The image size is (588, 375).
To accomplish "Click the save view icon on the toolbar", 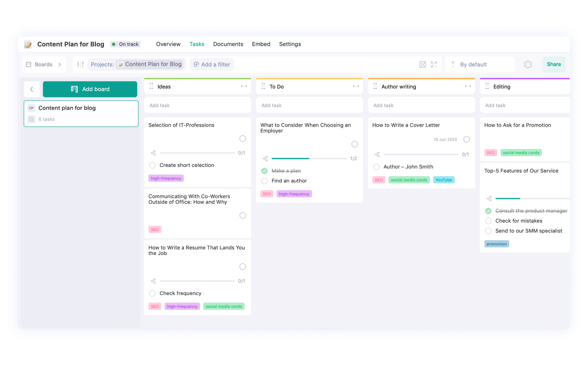I will [x=424, y=64].
